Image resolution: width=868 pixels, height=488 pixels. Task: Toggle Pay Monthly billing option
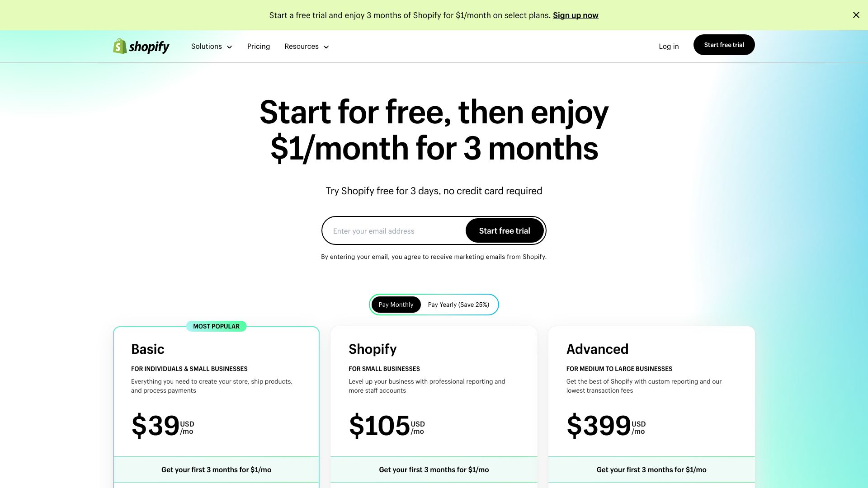(x=396, y=305)
